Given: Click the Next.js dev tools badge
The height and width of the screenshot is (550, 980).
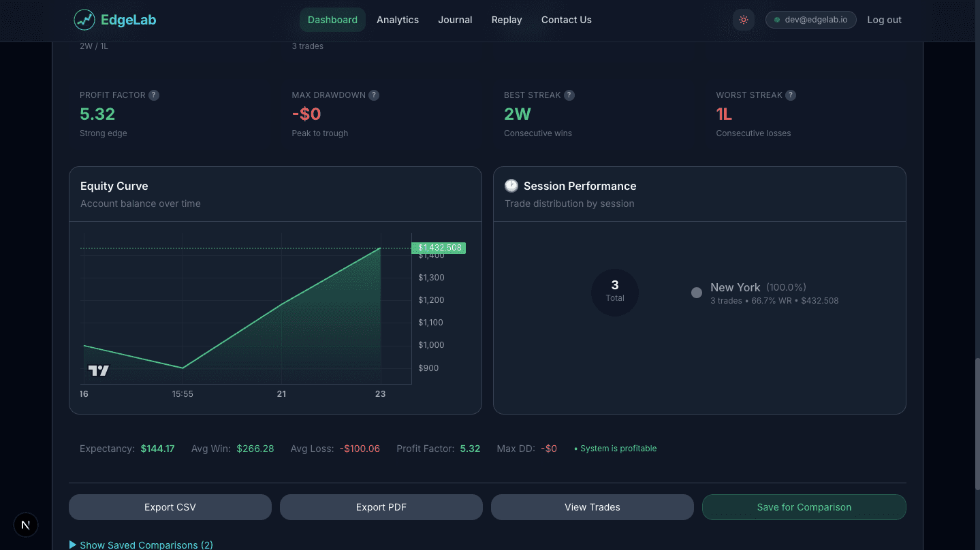Looking at the screenshot, I should click(26, 525).
